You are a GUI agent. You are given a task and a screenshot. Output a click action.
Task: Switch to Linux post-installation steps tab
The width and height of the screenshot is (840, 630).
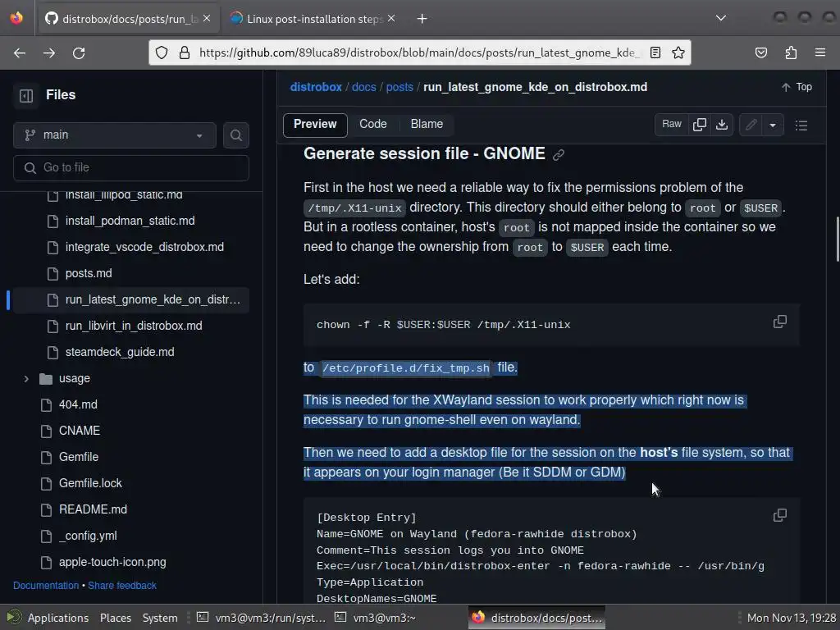click(x=313, y=19)
